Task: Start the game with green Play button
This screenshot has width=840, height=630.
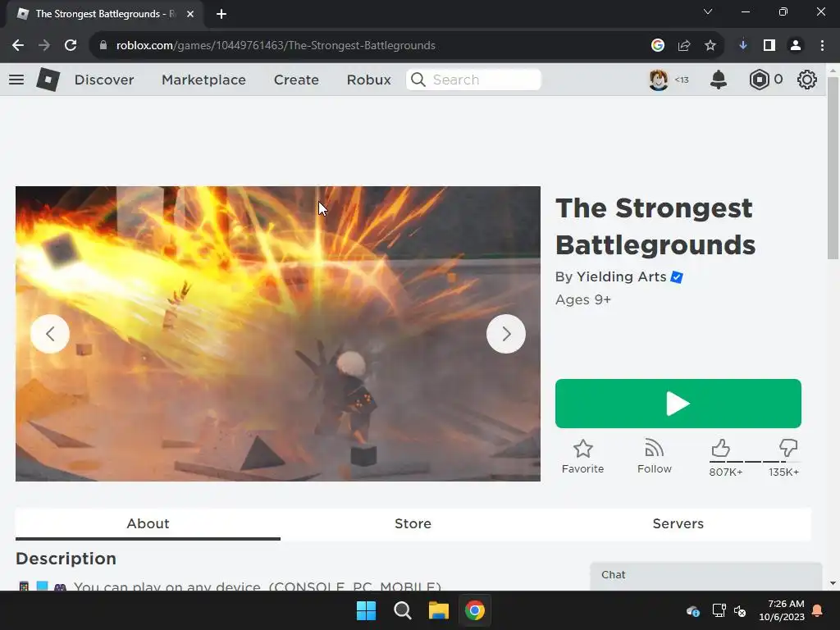Action: (678, 404)
